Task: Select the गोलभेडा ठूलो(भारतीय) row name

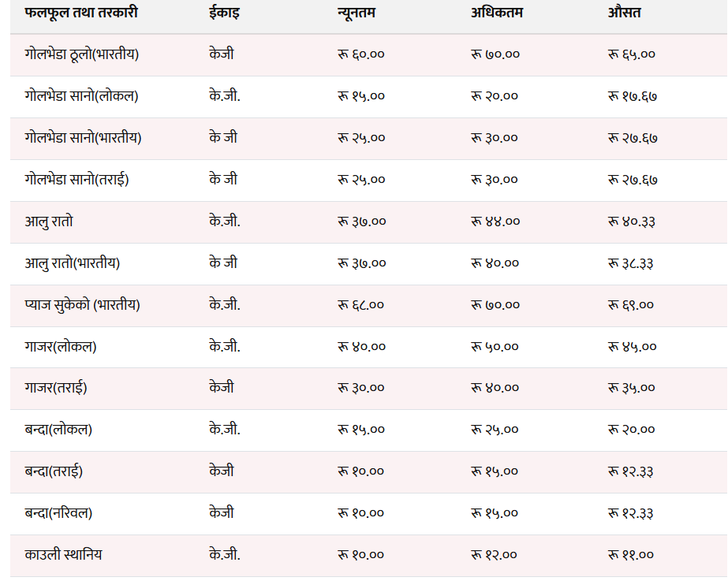Action: click(x=82, y=54)
